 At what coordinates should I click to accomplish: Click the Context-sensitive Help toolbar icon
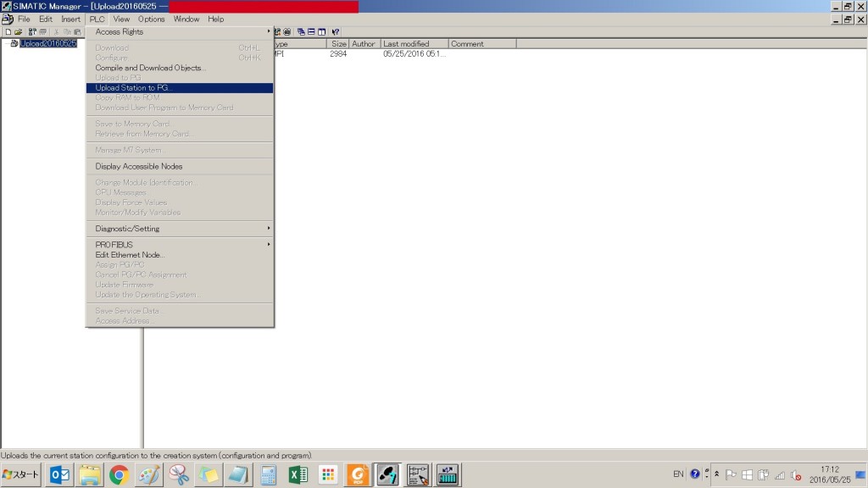point(336,32)
